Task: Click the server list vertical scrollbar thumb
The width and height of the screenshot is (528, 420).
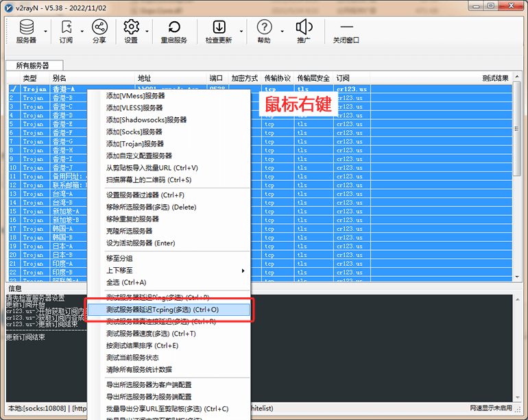Action: (517, 129)
